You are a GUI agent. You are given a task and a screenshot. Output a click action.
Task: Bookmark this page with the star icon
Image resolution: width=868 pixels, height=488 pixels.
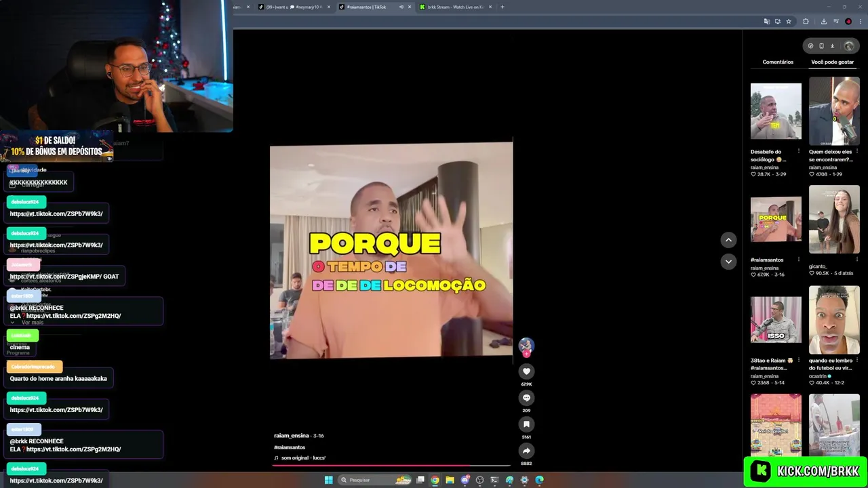[x=789, y=21]
